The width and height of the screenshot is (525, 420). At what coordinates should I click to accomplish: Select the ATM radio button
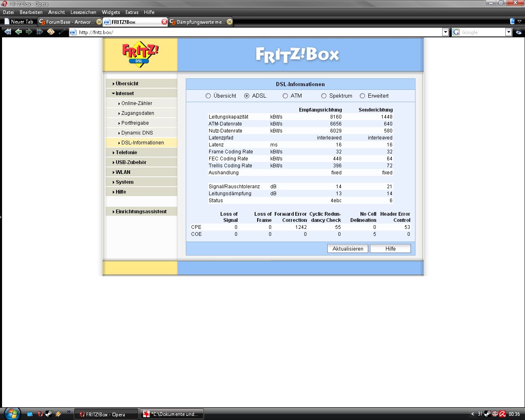[285, 96]
